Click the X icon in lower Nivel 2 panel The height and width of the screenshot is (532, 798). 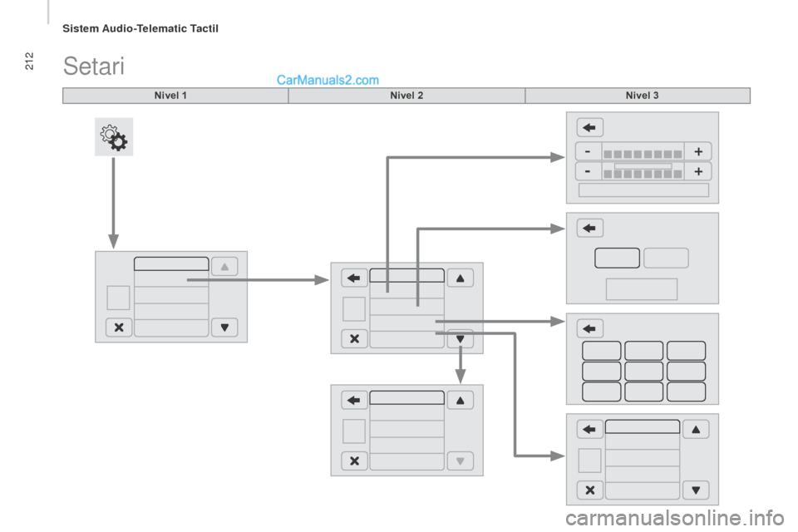[354, 461]
